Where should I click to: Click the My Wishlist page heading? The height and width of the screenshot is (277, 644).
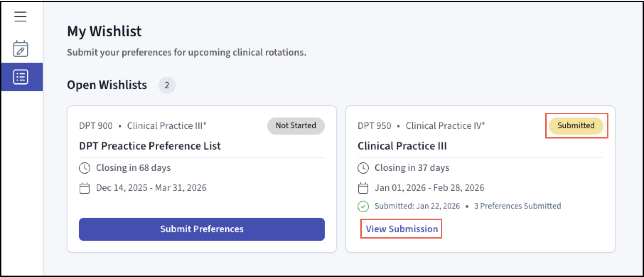[104, 31]
